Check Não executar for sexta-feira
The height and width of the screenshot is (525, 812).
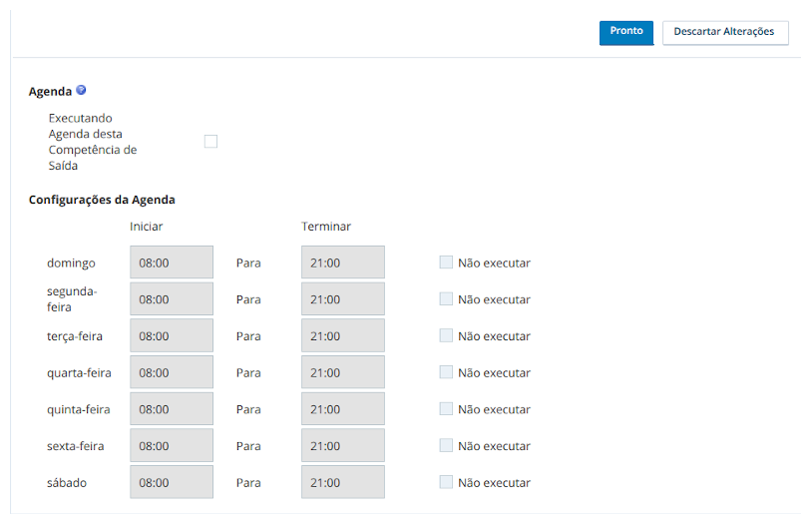(446, 445)
